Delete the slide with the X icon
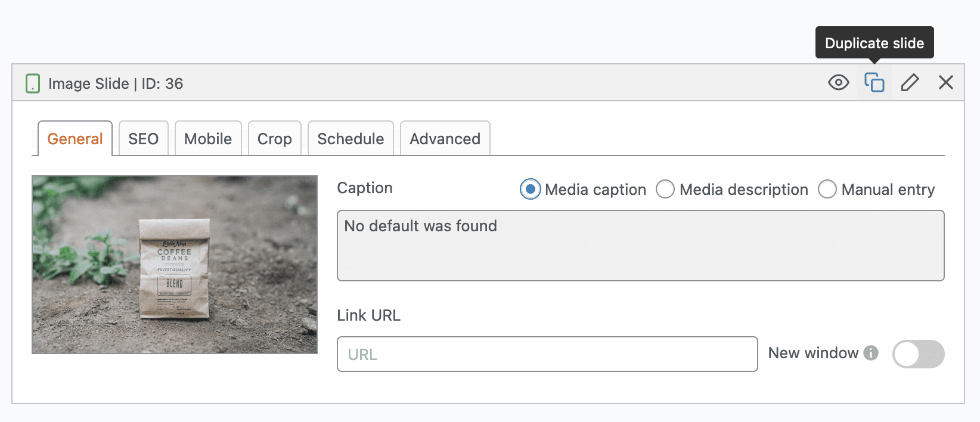Image resolution: width=980 pixels, height=422 pixels. tap(945, 82)
